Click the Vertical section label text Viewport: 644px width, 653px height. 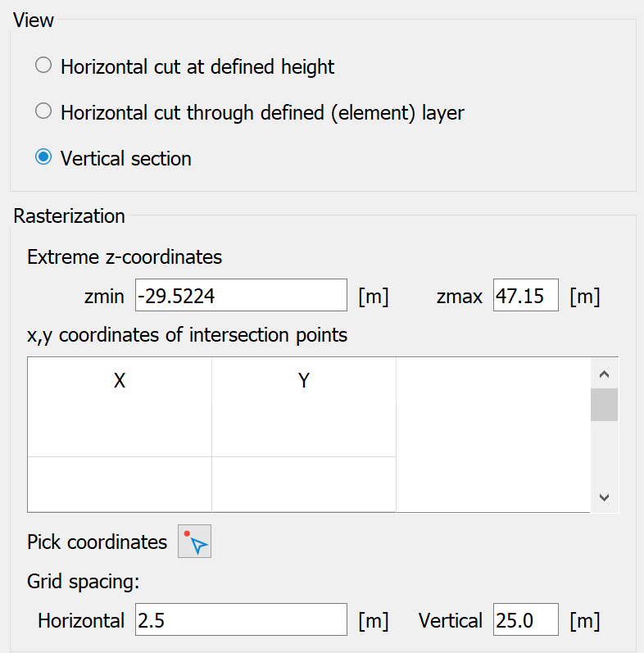(126, 159)
